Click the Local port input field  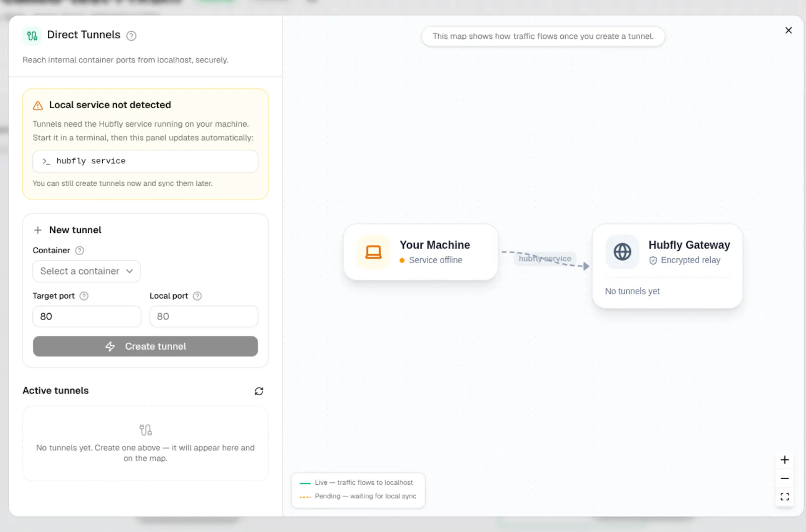coord(204,317)
